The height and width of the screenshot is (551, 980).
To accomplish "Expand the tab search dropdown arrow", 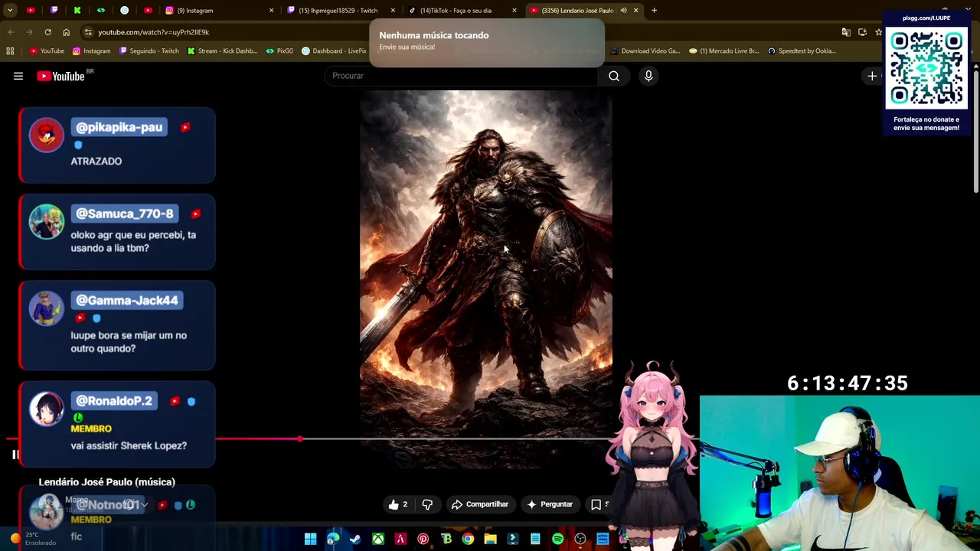I will coord(10,11).
